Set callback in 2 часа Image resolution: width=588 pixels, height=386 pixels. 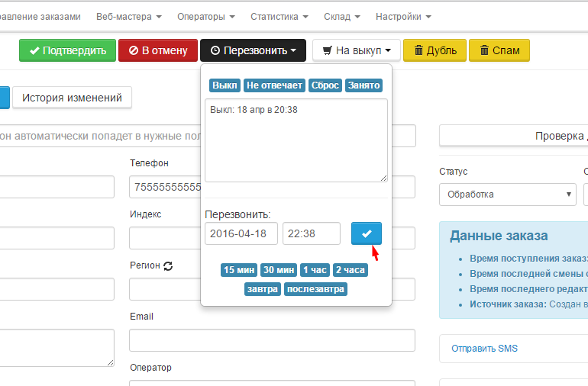point(351,270)
